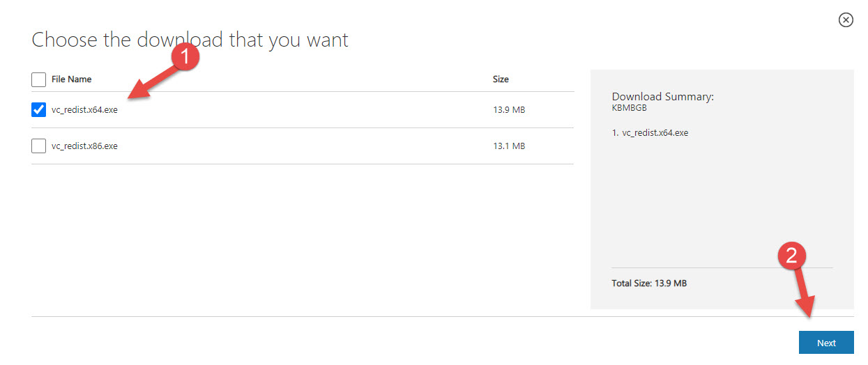Screen dimensions: 868x365
Task: Click the Size column header
Action: 501,79
